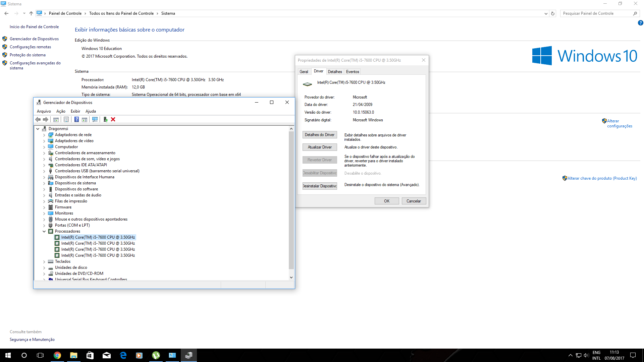Open File Explorer from the taskbar

point(74,355)
